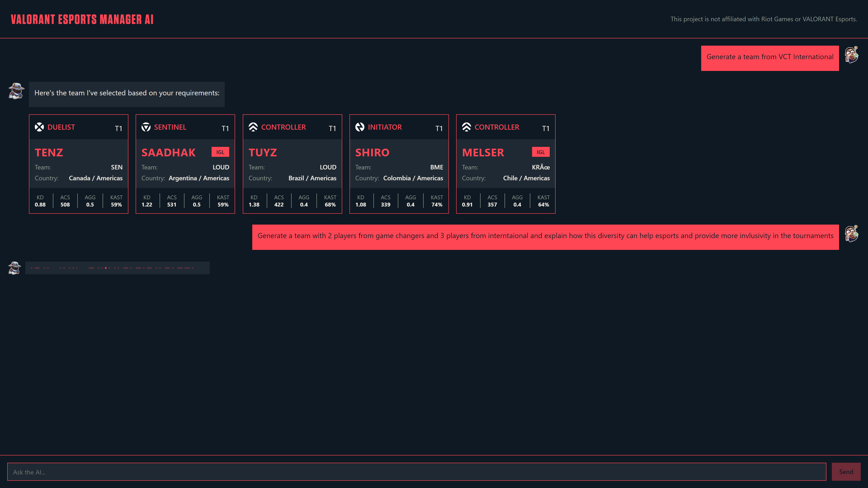
Task: Click the bot avatar beside the team response
Action: (x=16, y=91)
